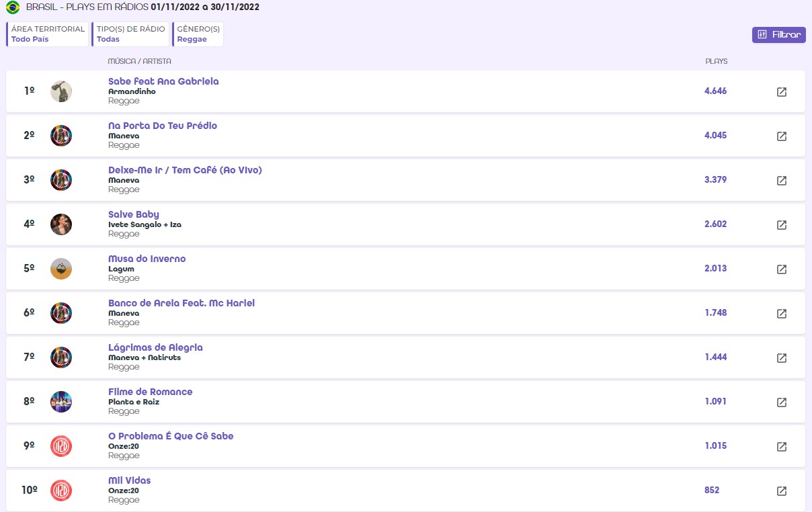Click the Ivete Sangalo thumbnail for Salve Baby
This screenshot has height=512, width=812.
pos(61,224)
